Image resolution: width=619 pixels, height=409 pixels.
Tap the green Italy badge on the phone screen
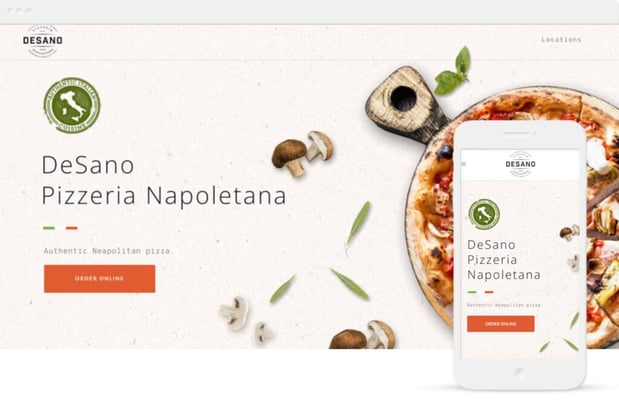click(484, 214)
